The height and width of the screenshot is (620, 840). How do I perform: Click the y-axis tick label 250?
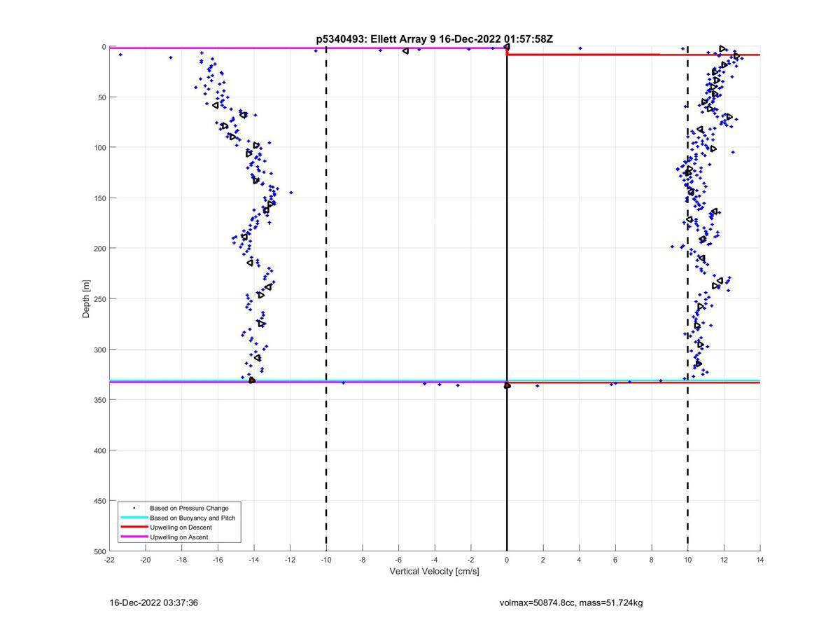click(99, 299)
